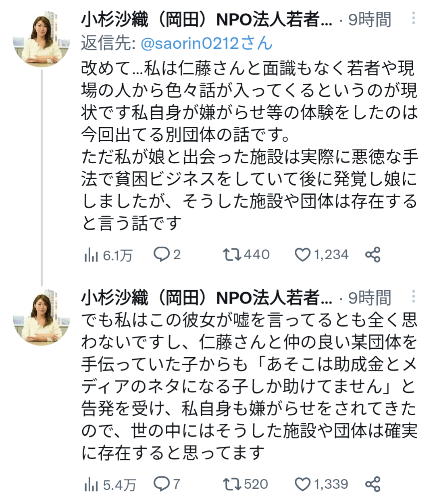This screenshot has width=435, height=504.
Task: Open the @saorin0212 mention link
Action: 207,43
